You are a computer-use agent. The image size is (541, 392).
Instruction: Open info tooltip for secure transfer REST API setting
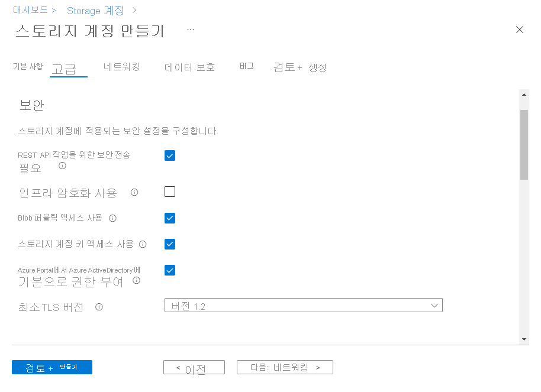62,166
